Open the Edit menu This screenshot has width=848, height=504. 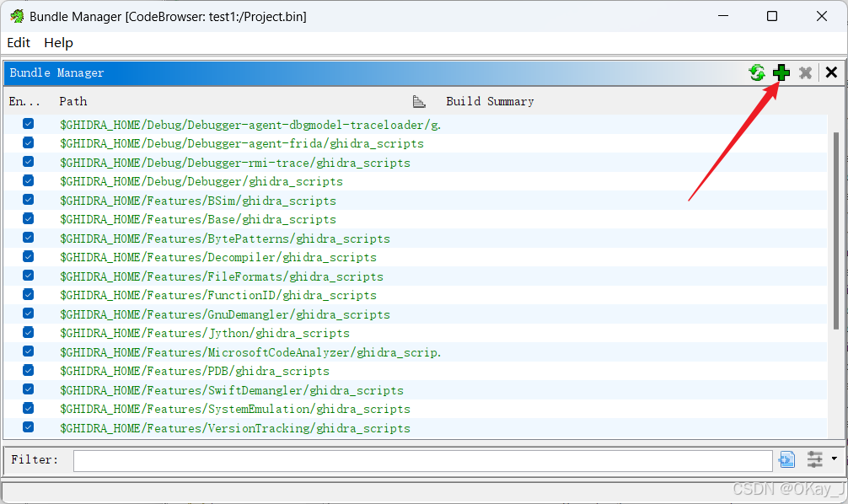coord(19,43)
